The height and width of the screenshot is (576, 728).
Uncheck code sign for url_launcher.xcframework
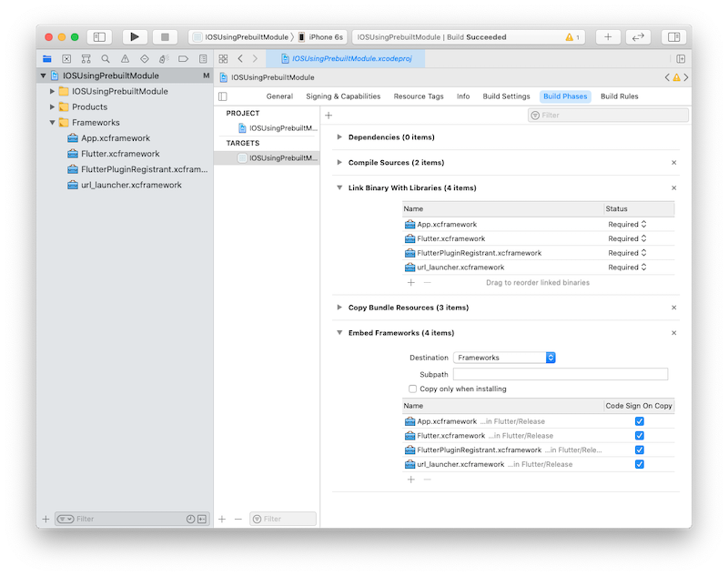click(x=640, y=465)
